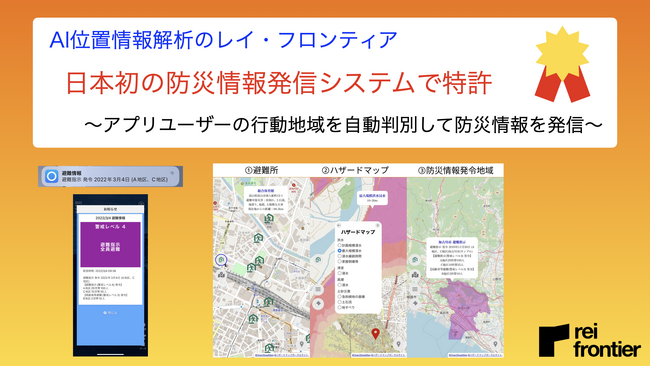Image resolution: width=650 pixels, height=366 pixels.
Task: Click the アプリユーザーの行動地域 subtitle line
Action: click(x=343, y=125)
